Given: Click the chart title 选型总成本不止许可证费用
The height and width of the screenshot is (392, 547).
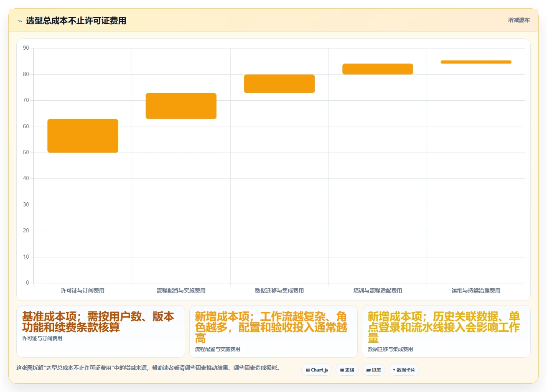Looking at the screenshot, I should click(x=76, y=21).
